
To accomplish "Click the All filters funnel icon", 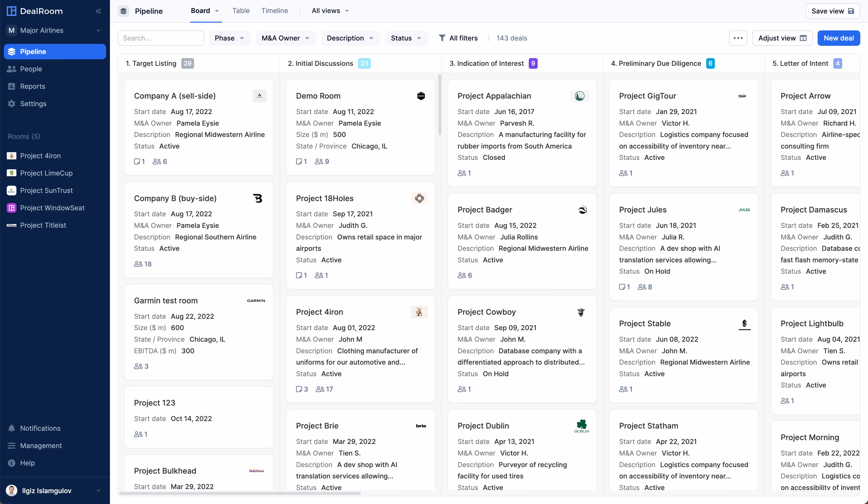I will point(442,38).
